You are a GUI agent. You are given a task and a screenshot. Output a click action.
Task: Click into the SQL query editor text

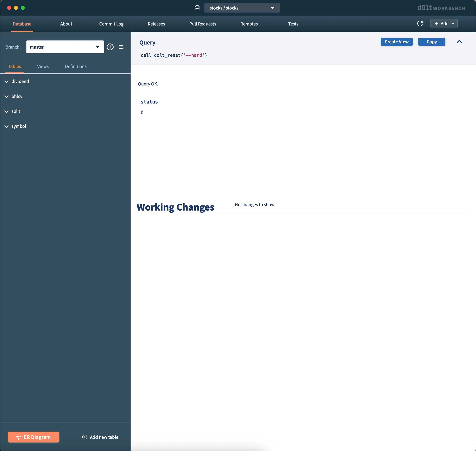point(174,55)
